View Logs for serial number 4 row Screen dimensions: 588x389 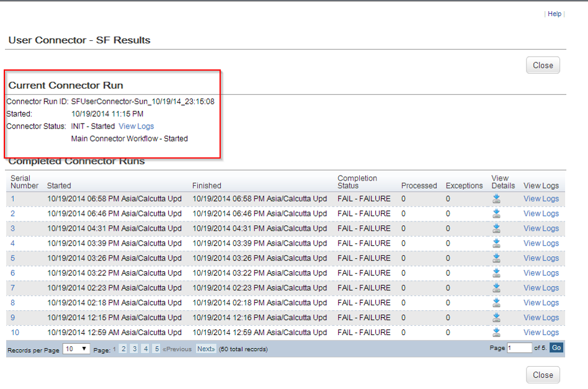(541, 243)
